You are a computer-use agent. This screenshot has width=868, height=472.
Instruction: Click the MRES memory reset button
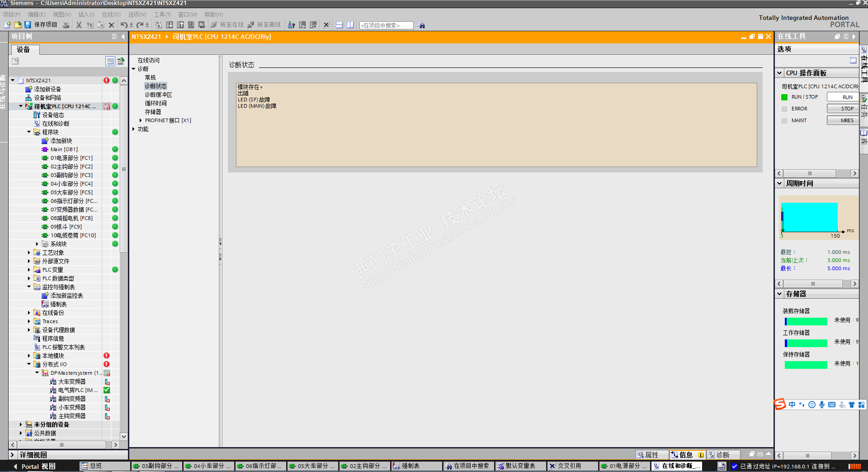(x=843, y=120)
